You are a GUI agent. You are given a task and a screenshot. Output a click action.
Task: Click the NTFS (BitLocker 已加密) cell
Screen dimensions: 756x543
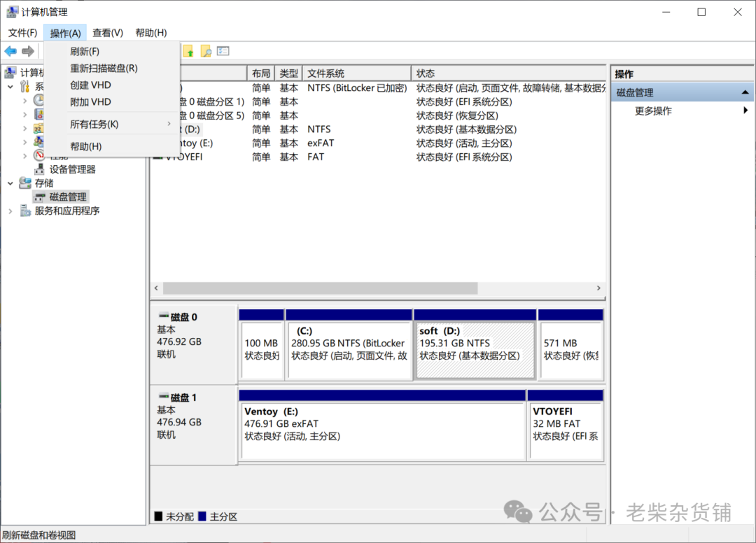pos(357,88)
